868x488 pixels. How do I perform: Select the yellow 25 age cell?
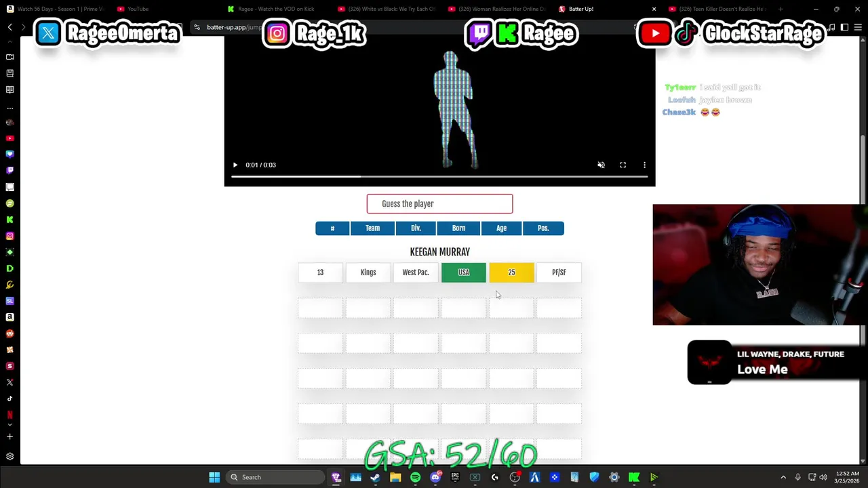coord(511,272)
